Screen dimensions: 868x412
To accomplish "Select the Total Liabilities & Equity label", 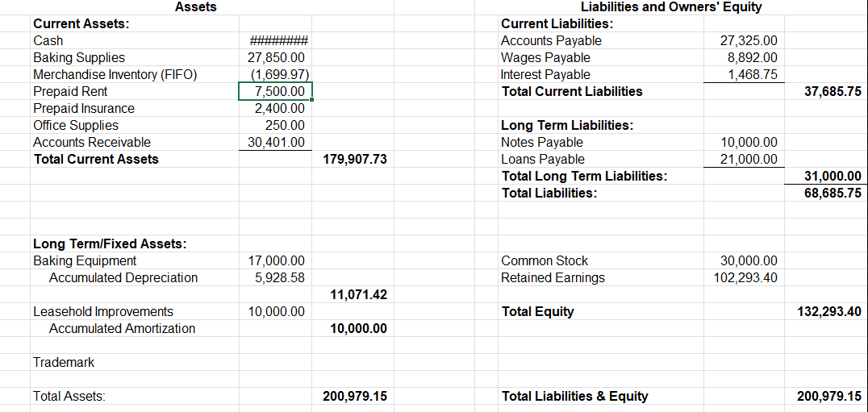I will click(574, 396).
